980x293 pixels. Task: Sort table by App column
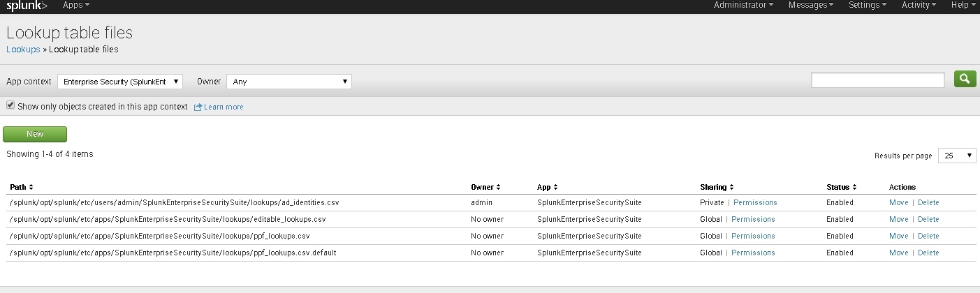point(547,187)
